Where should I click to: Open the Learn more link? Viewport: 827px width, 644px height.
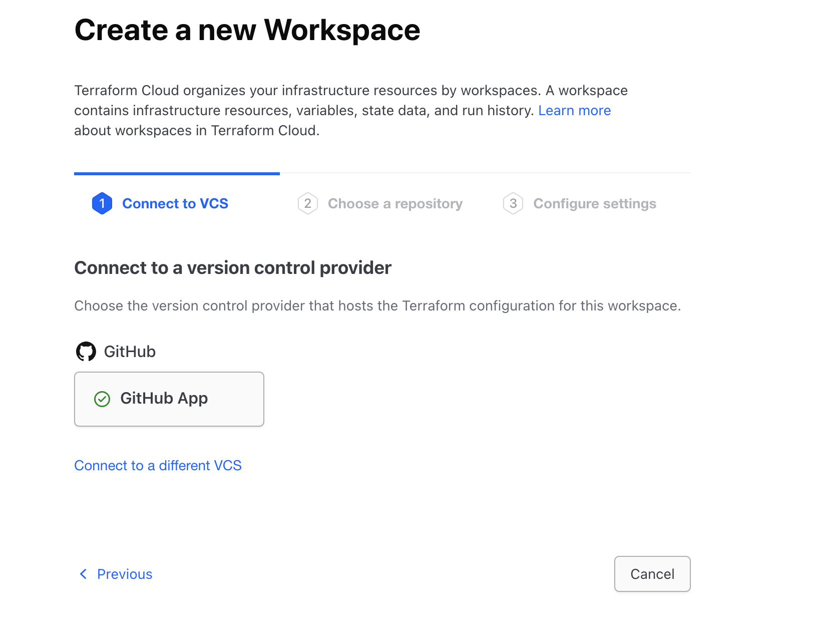coord(575,110)
